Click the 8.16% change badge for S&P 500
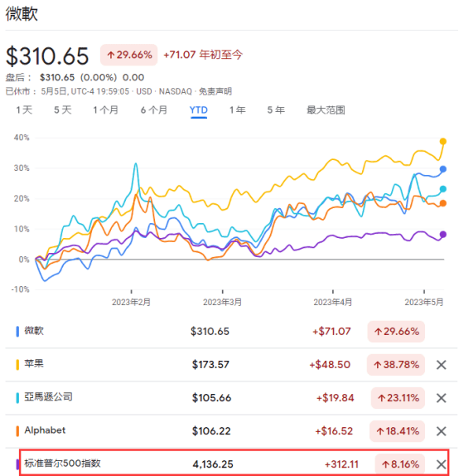The image size is (459, 476). 400,464
